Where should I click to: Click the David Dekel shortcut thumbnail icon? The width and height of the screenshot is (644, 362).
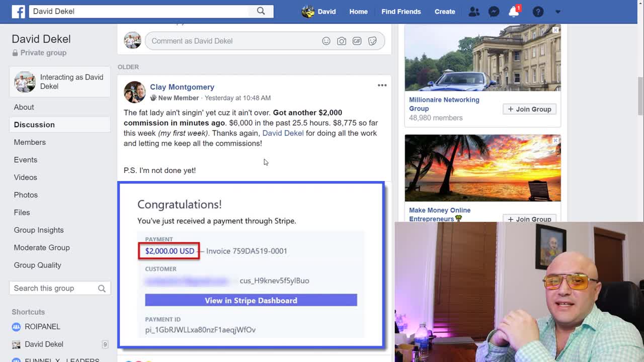(x=16, y=344)
